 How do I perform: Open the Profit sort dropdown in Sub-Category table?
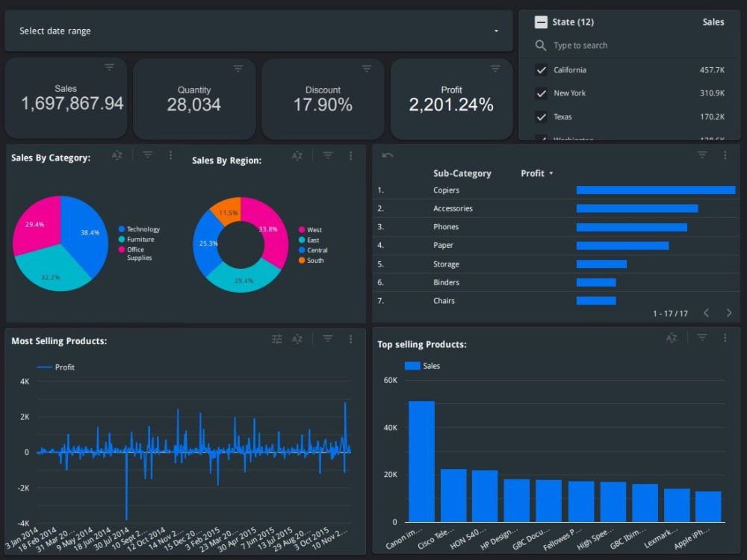click(x=550, y=173)
